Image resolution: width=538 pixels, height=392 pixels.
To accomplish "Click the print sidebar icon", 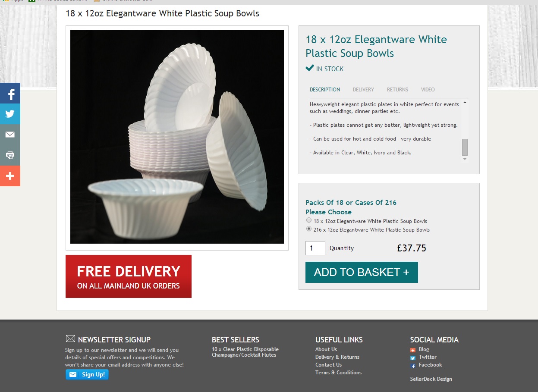I will pyautogui.click(x=10, y=155).
